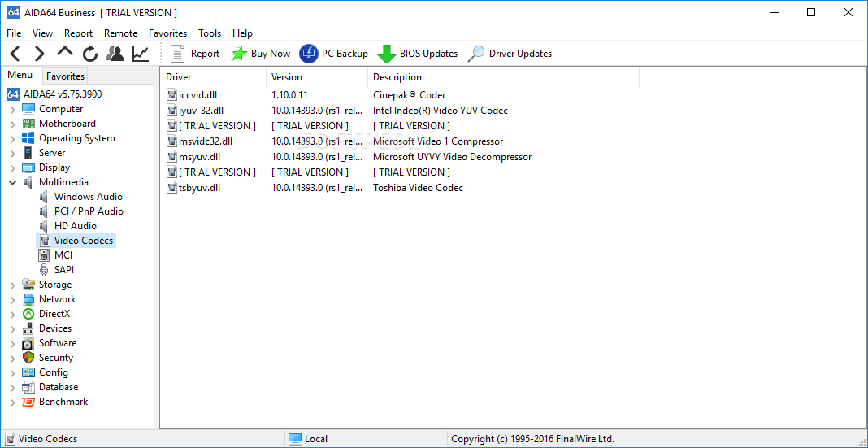Click the Security shield icon
The height and width of the screenshot is (448, 868).
[28, 358]
